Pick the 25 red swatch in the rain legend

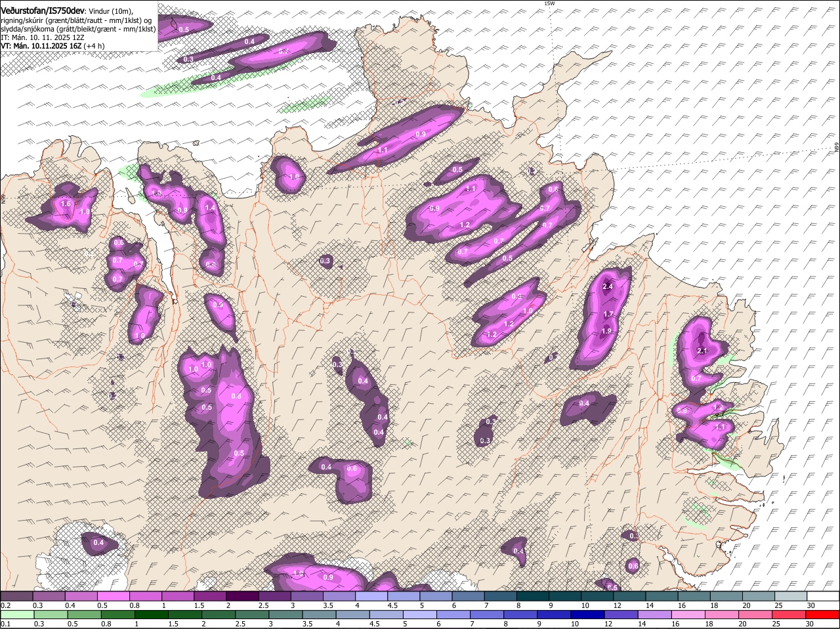(x=790, y=615)
